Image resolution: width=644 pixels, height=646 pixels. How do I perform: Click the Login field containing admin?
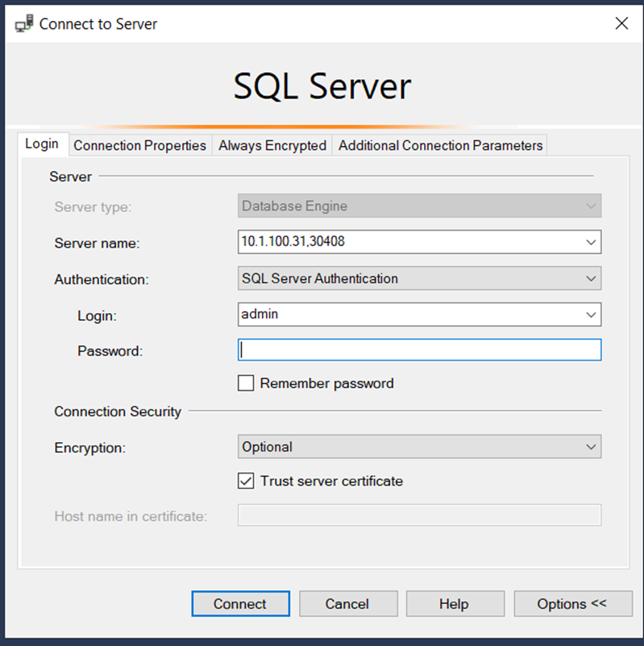click(409, 315)
